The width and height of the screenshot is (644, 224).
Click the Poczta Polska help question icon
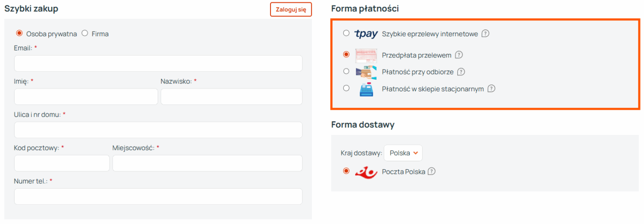pos(431,171)
